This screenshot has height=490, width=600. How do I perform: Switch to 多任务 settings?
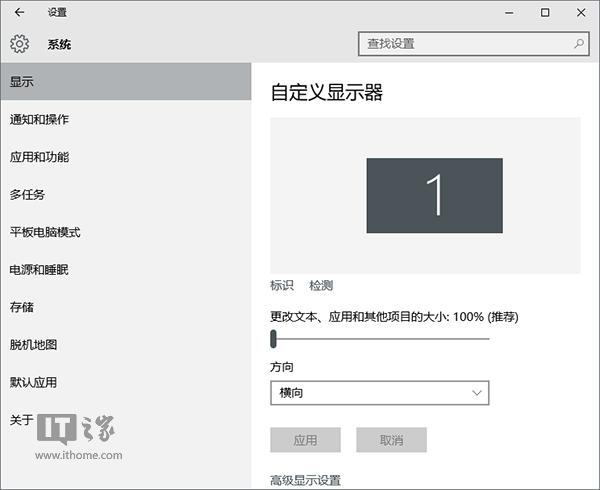tap(27, 195)
